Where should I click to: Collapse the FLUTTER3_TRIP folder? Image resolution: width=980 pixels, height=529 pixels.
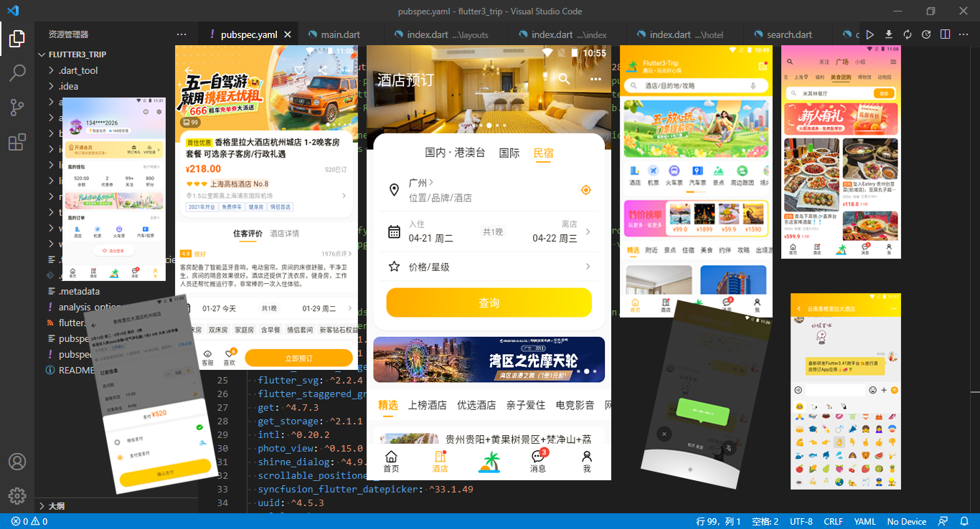pos(42,54)
